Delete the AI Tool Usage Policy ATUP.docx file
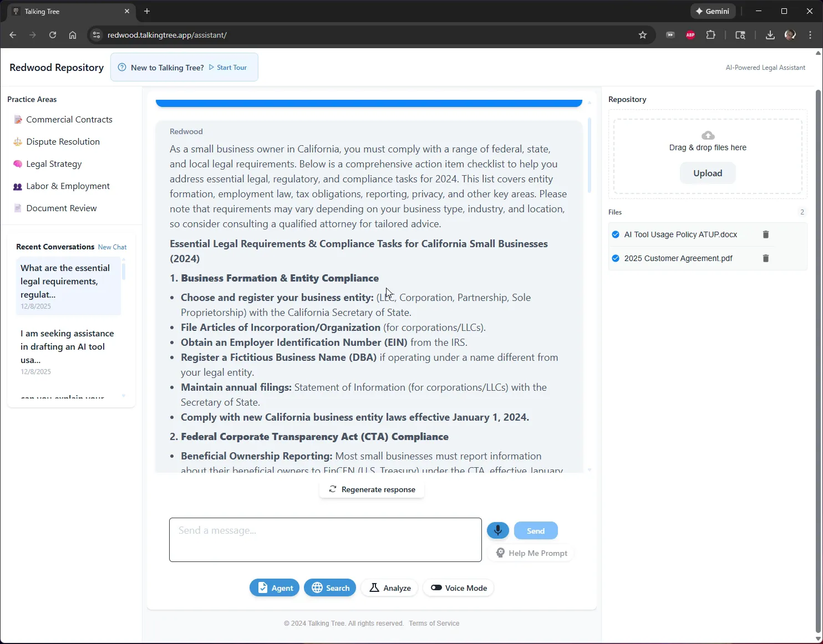The image size is (823, 644). [766, 234]
